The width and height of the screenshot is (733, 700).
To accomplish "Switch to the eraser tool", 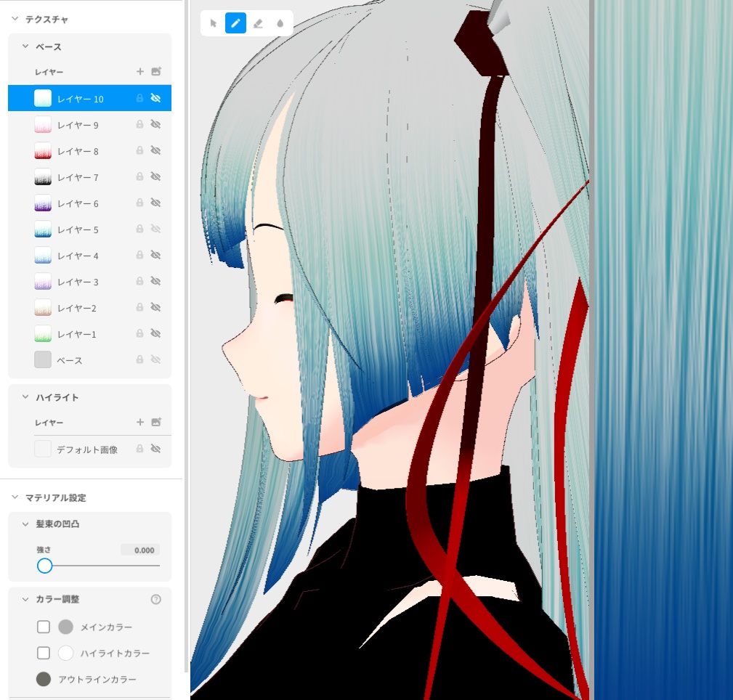I will pyautogui.click(x=258, y=23).
